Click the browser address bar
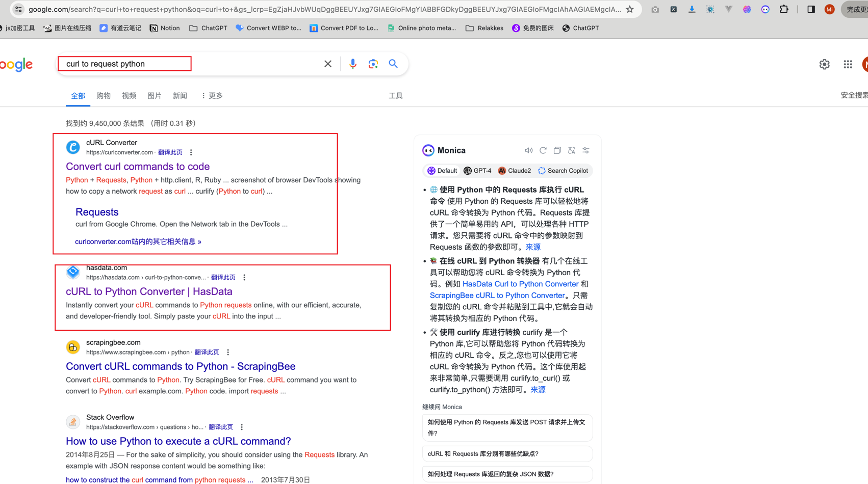 tap(324, 9)
